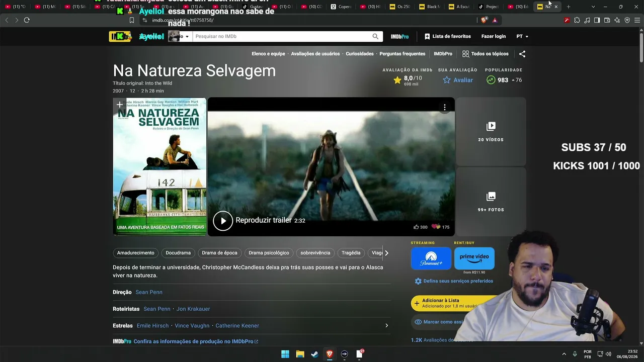
Task: Click the browser address bar URL
Action: click(x=183, y=20)
